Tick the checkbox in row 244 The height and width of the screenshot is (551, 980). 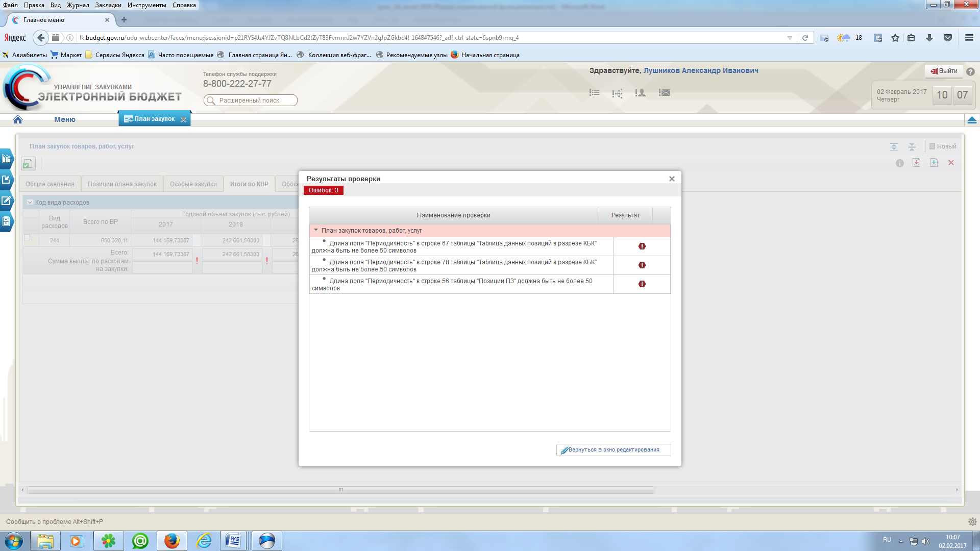28,237
